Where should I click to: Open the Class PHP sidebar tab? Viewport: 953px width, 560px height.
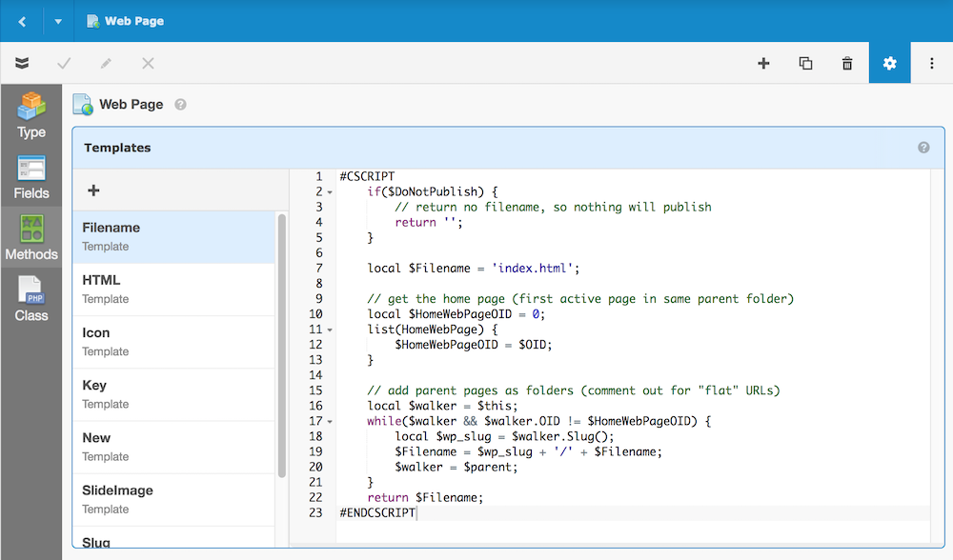point(31,299)
